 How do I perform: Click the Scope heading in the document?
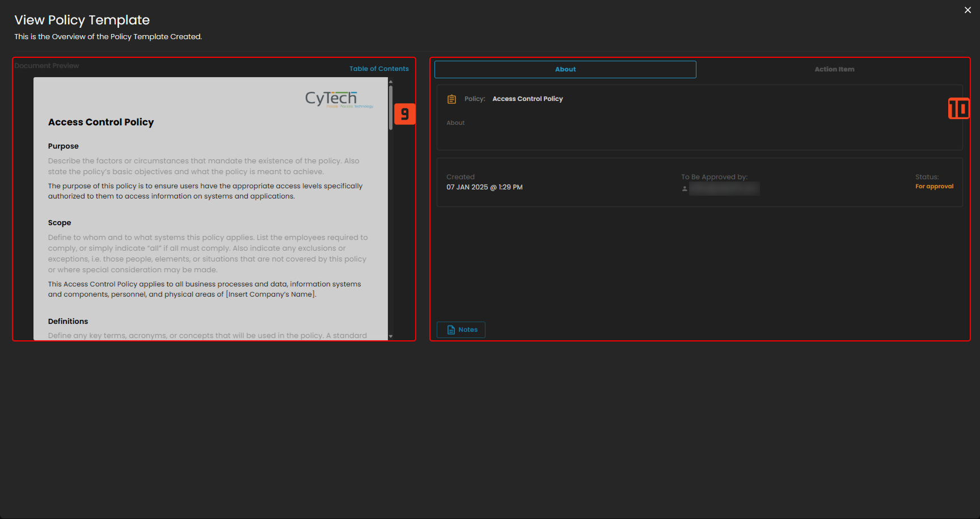60,223
